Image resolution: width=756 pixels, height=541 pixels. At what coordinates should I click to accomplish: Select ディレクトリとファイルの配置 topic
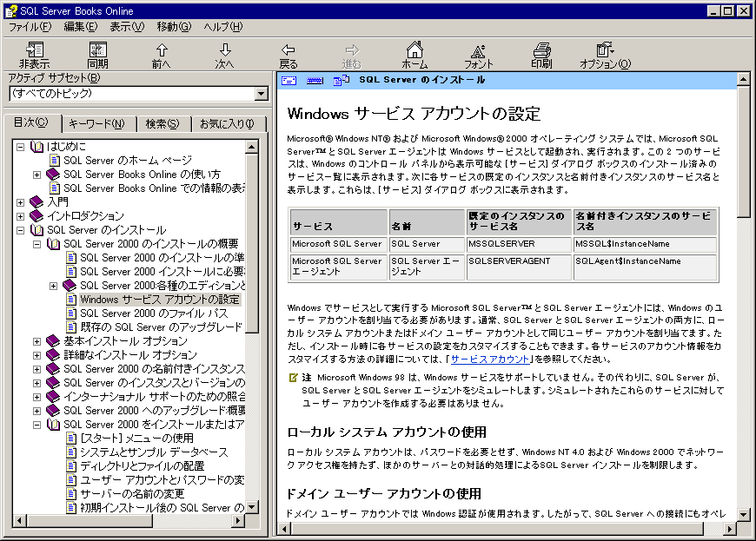coord(143,465)
